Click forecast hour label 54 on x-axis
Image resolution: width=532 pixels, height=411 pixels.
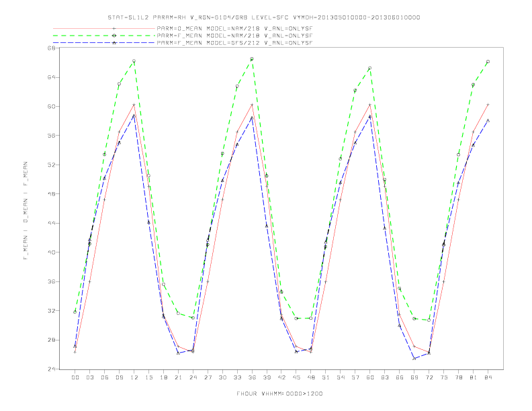pos(341,377)
